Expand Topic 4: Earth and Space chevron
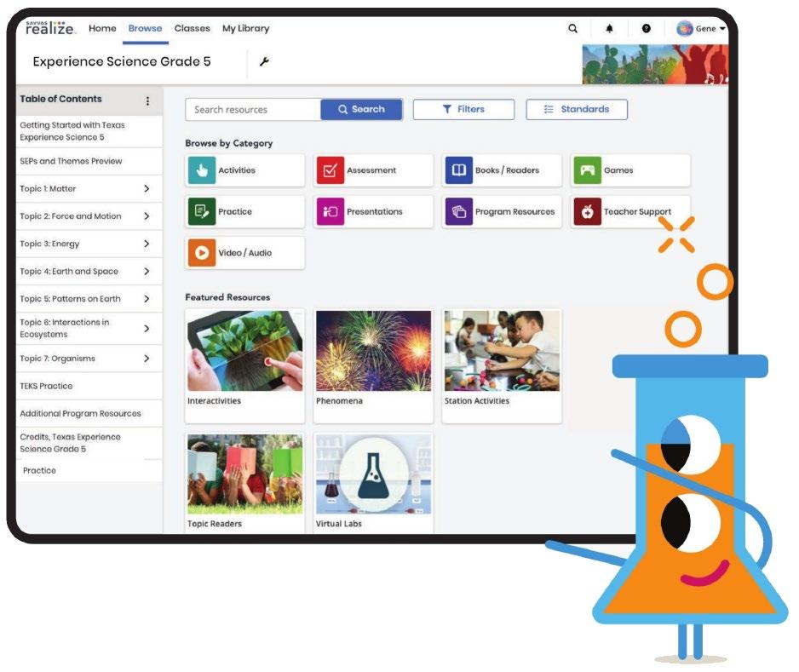This screenshot has height=672, width=799. click(147, 271)
